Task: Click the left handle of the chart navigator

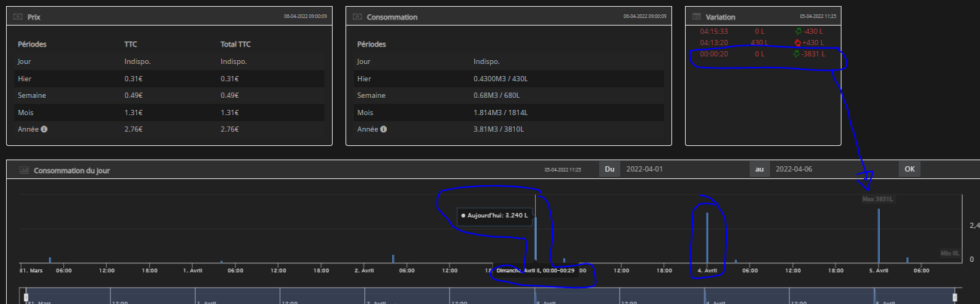Action: [x=26, y=298]
